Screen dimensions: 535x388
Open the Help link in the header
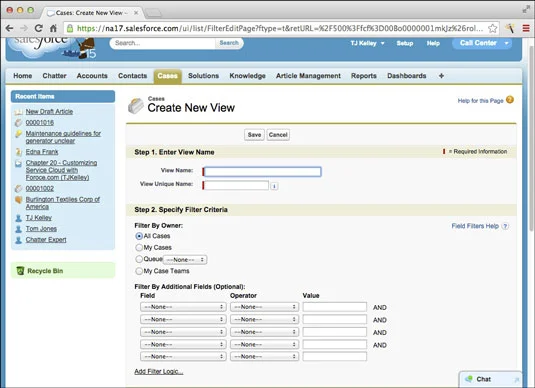pos(433,43)
